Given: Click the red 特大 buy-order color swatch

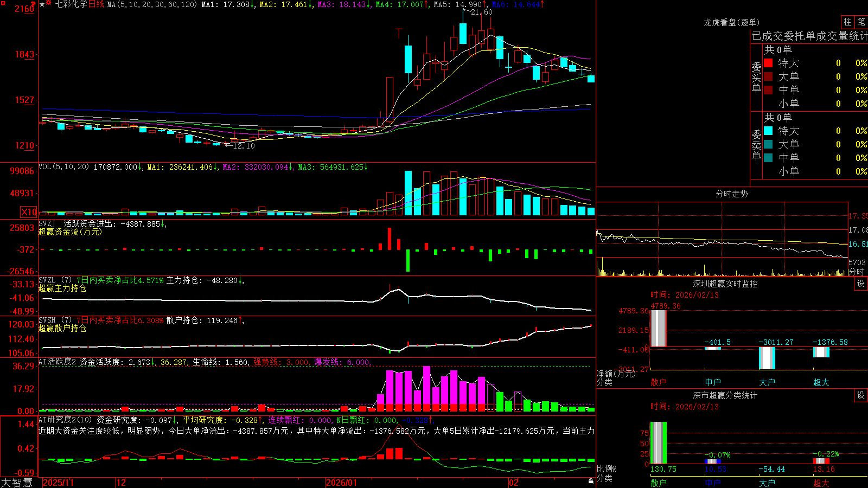Looking at the screenshot, I should pos(768,63).
